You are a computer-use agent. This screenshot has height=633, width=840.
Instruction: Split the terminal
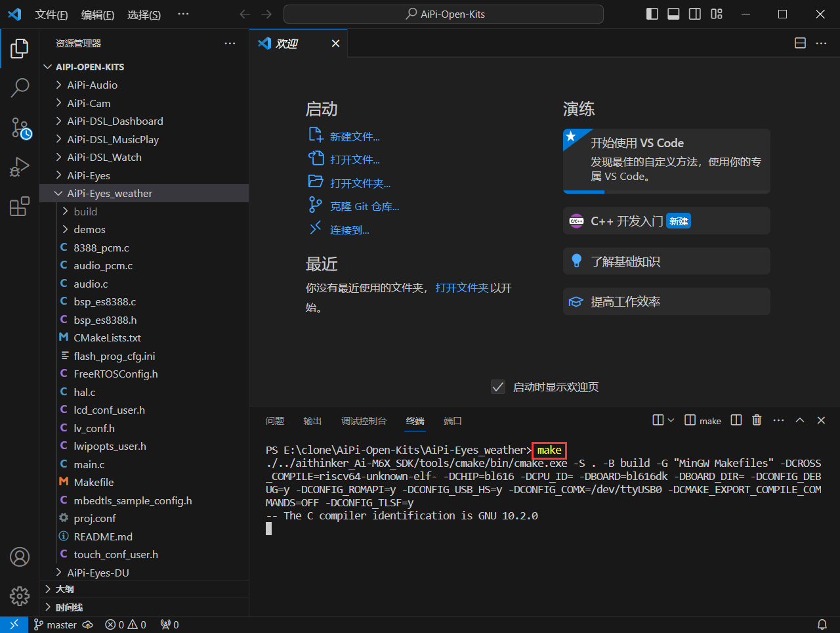736,420
